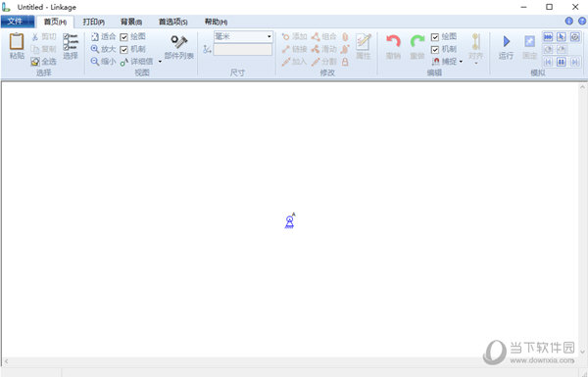The width and height of the screenshot is (588, 377).
Task: Click the 剪切 scissors cut icon
Action: click(x=35, y=37)
